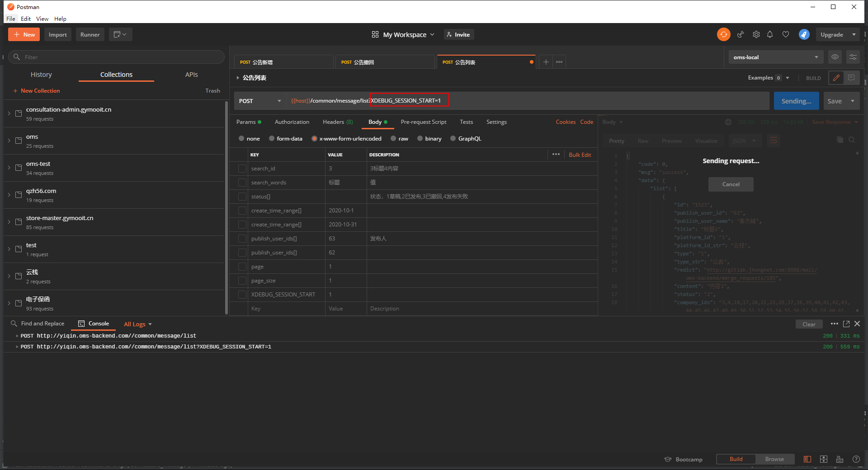868x470 pixels.
Task: Click the Find and Replace magnifier icon
Action: [x=14, y=324]
